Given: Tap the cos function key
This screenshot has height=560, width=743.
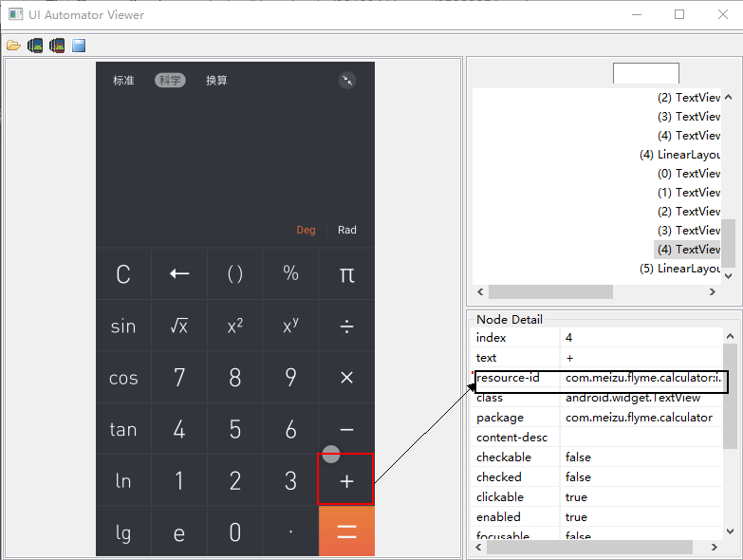Looking at the screenshot, I should tap(123, 378).
